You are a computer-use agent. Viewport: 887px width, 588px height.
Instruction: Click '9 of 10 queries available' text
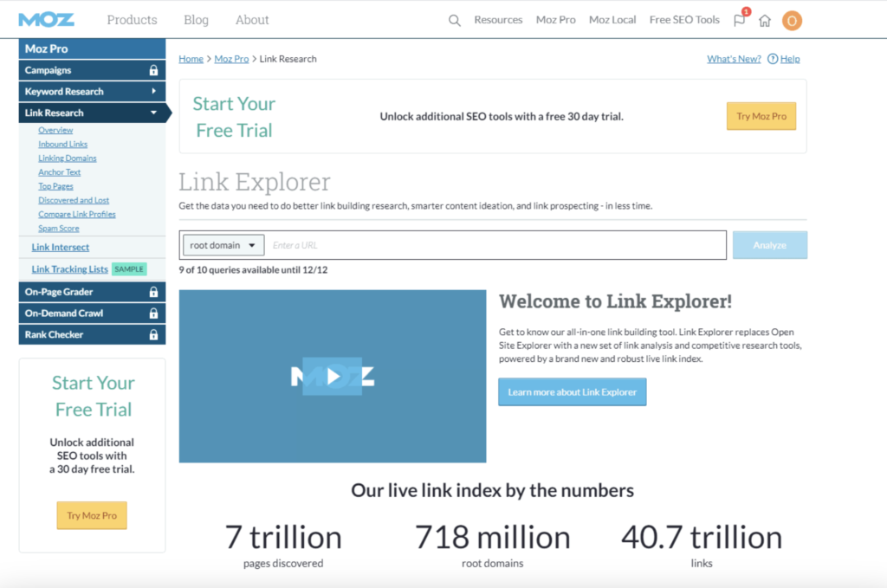pos(253,269)
